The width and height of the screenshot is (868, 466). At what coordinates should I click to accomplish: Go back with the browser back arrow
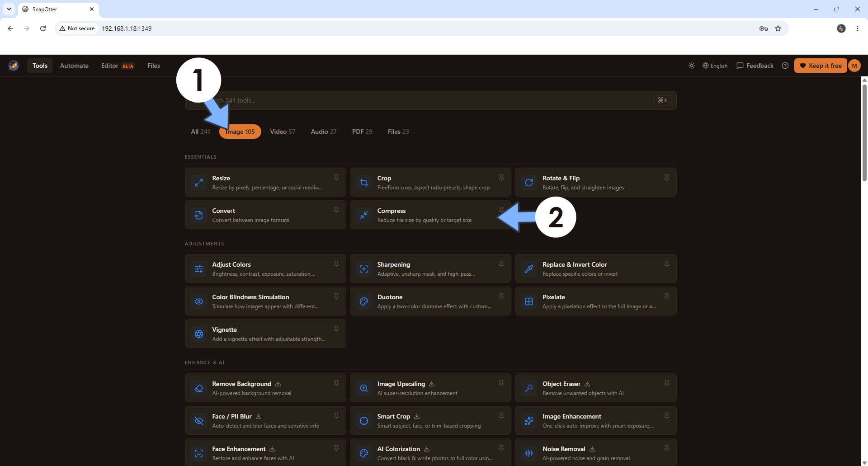coord(10,28)
